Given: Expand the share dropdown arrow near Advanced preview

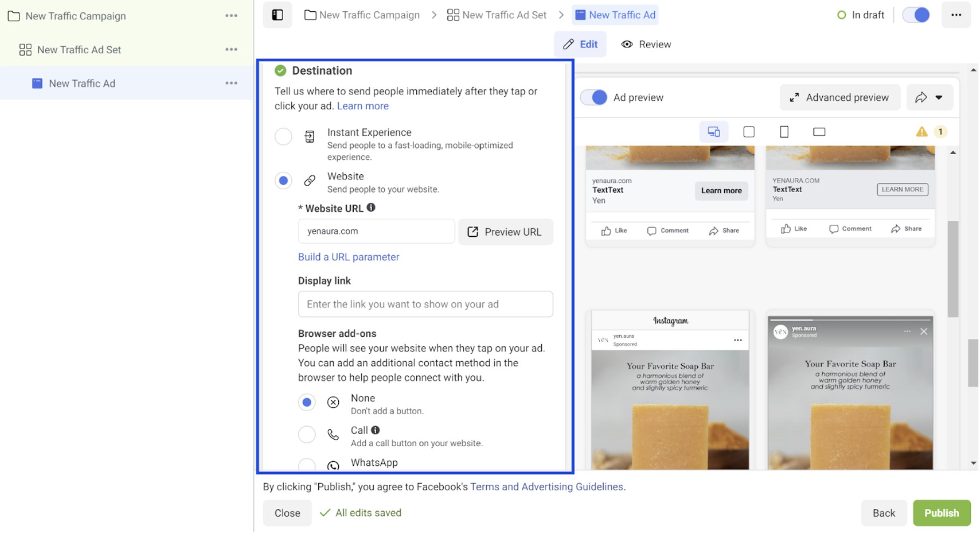Looking at the screenshot, I should [x=939, y=97].
